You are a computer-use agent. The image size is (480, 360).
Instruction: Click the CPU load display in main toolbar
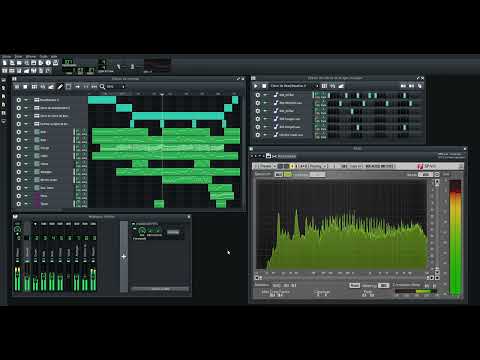[157, 65]
